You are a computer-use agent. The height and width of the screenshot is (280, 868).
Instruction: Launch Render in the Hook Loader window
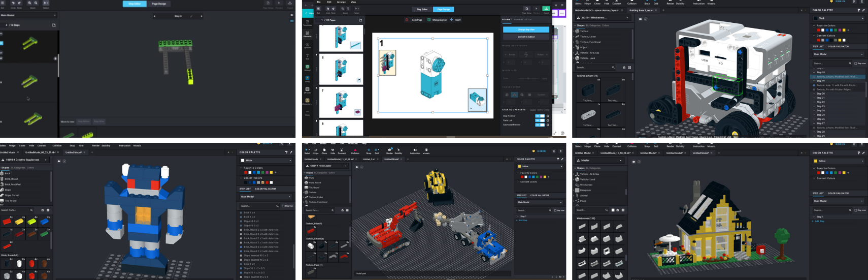click(389, 151)
